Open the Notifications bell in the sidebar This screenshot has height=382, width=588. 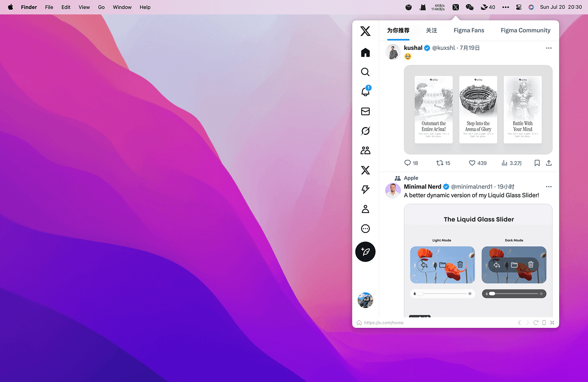(x=365, y=92)
